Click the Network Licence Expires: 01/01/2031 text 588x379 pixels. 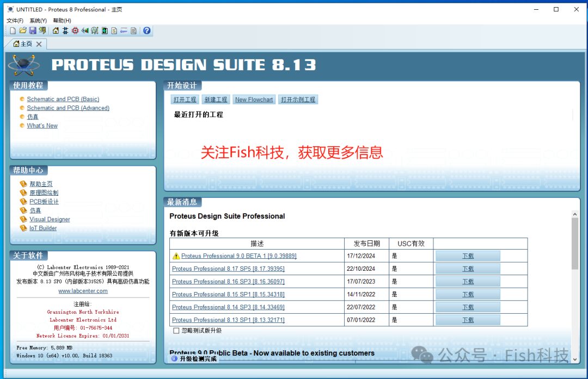point(83,336)
